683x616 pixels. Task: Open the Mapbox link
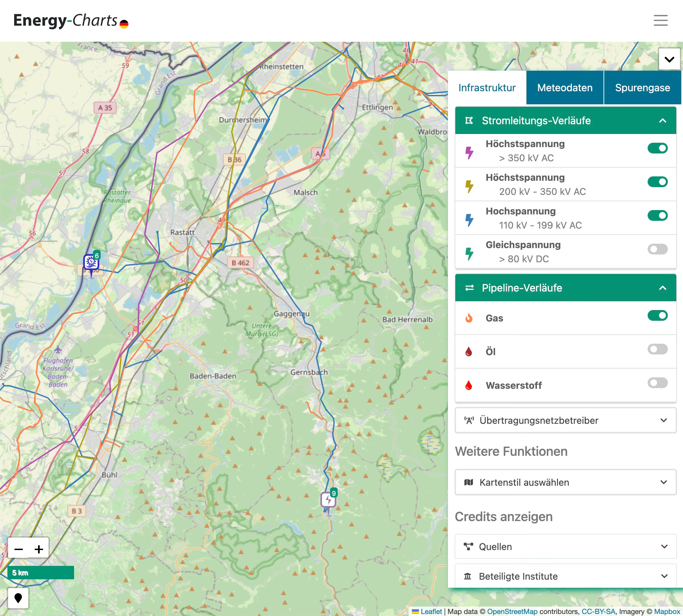click(667, 612)
